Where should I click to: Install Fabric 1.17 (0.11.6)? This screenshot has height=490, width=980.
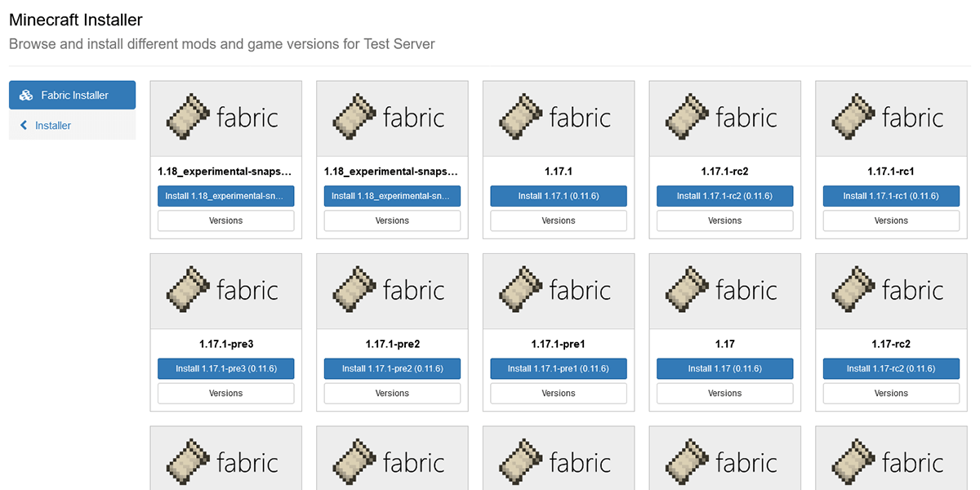tap(725, 368)
